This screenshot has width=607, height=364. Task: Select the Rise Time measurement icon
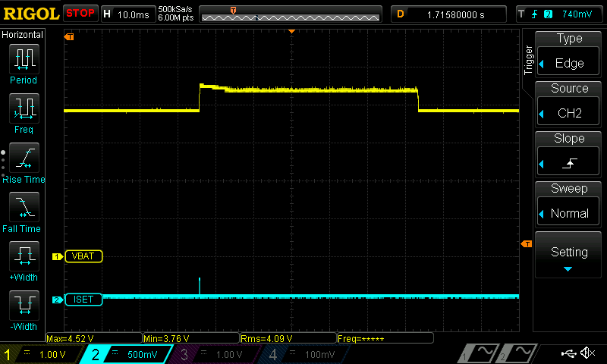click(x=24, y=158)
